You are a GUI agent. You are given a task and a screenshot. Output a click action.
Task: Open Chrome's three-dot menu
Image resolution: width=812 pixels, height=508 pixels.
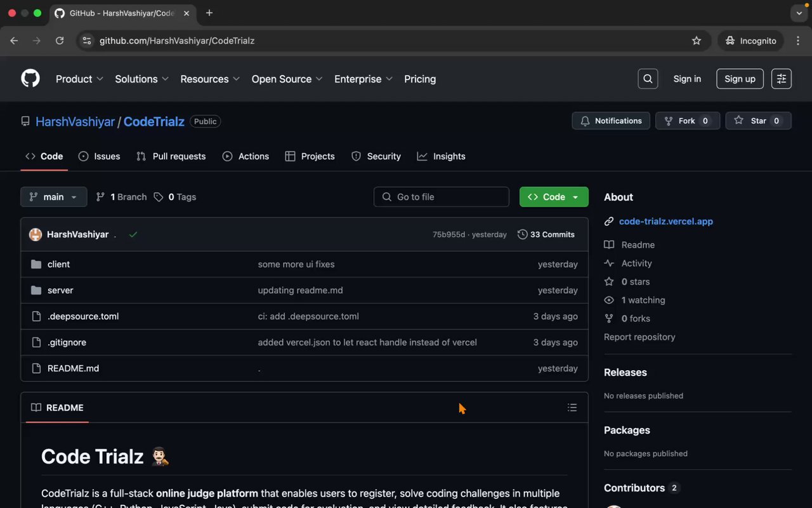(798, 41)
